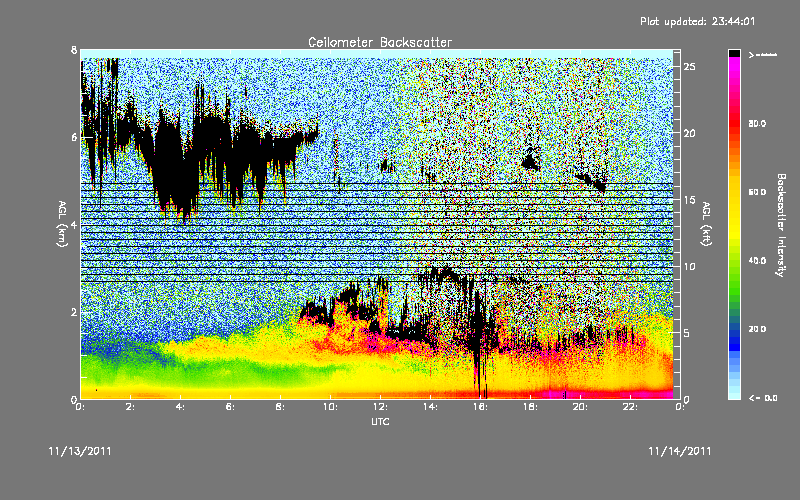Click the '10:' hour tick on UTC axis
Image resolution: width=800 pixels, height=500 pixels.
pos(331,407)
